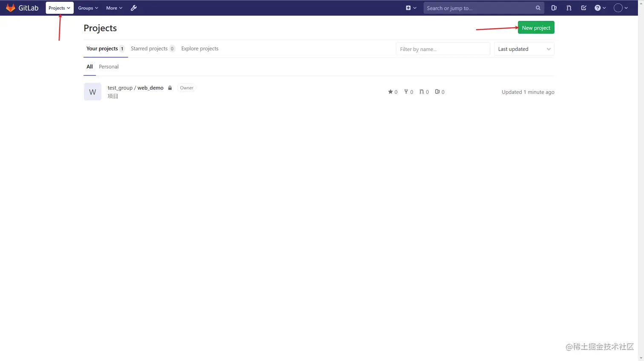The width and height of the screenshot is (644, 361).
Task: Open the Help question-mark menu
Action: point(600,8)
